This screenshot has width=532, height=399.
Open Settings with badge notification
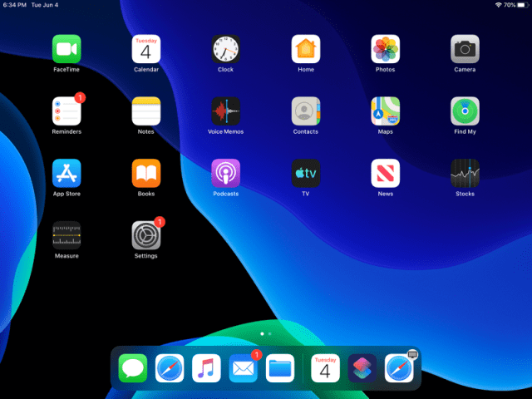146,235
